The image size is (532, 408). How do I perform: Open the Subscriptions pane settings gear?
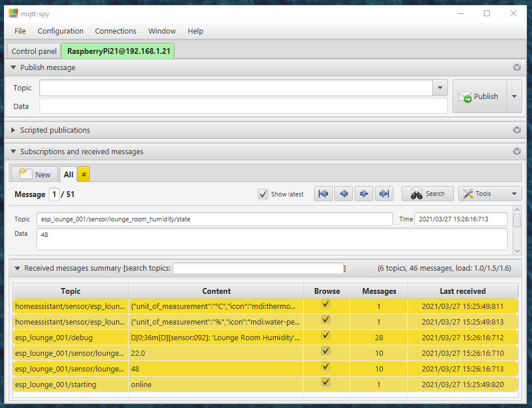pos(516,151)
